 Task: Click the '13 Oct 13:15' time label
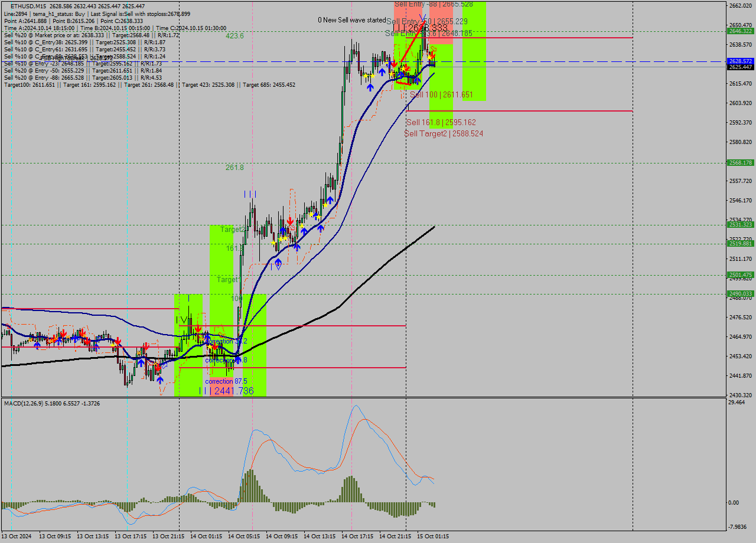[93, 537]
